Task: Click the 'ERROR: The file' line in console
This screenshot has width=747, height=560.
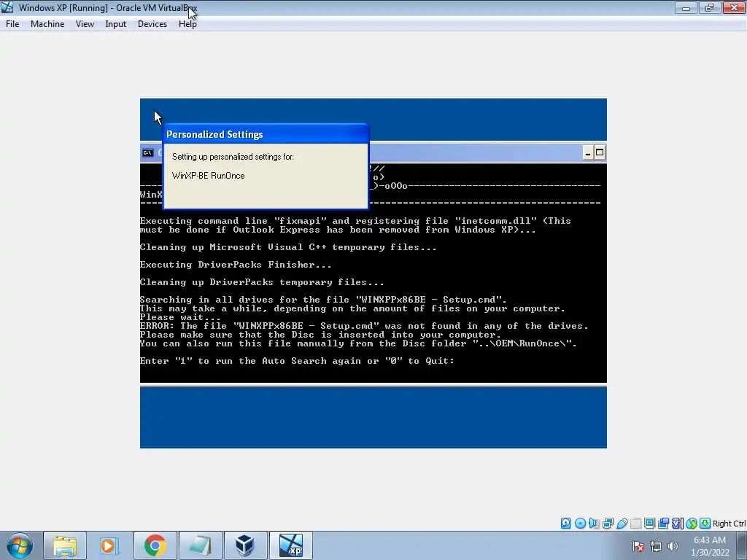Action: coord(364,326)
